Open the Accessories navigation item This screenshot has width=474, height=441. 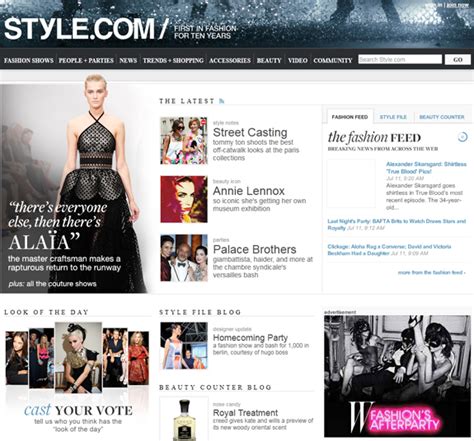[230, 60]
